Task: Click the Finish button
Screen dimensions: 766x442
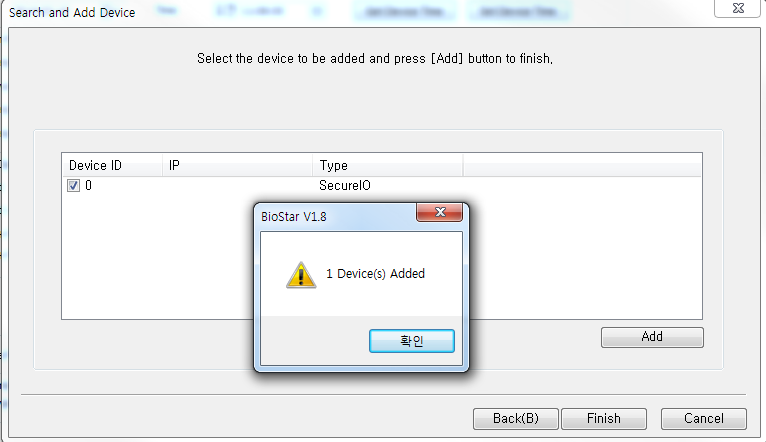Action: (x=604, y=419)
